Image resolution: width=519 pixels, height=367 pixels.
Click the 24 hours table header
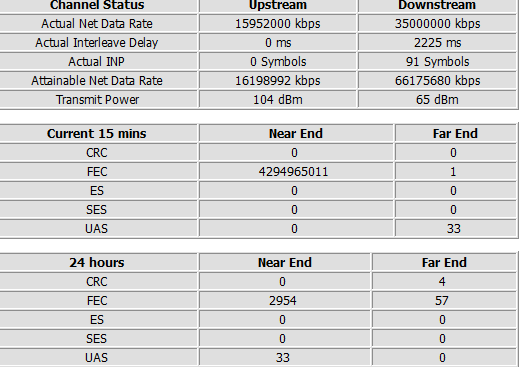pyautogui.click(x=97, y=263)
